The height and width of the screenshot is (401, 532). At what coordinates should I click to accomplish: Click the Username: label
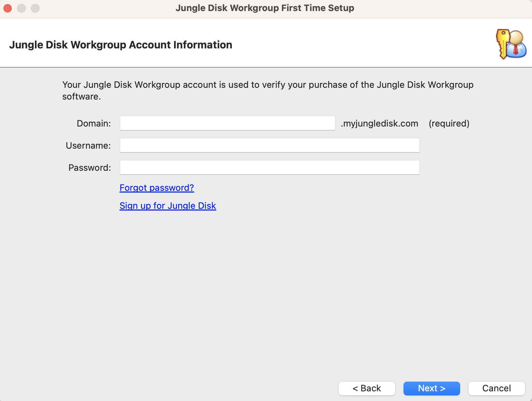(88, 146)
